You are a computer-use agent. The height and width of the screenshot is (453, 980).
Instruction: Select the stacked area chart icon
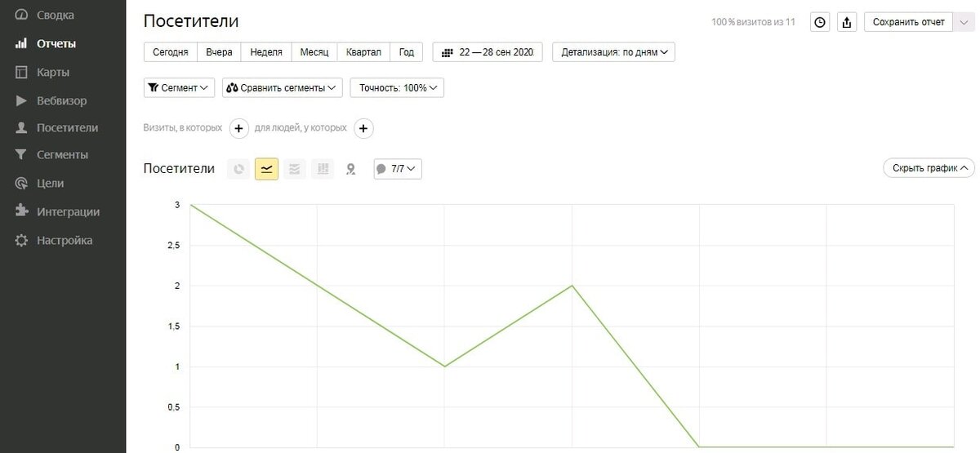point(295,169)
